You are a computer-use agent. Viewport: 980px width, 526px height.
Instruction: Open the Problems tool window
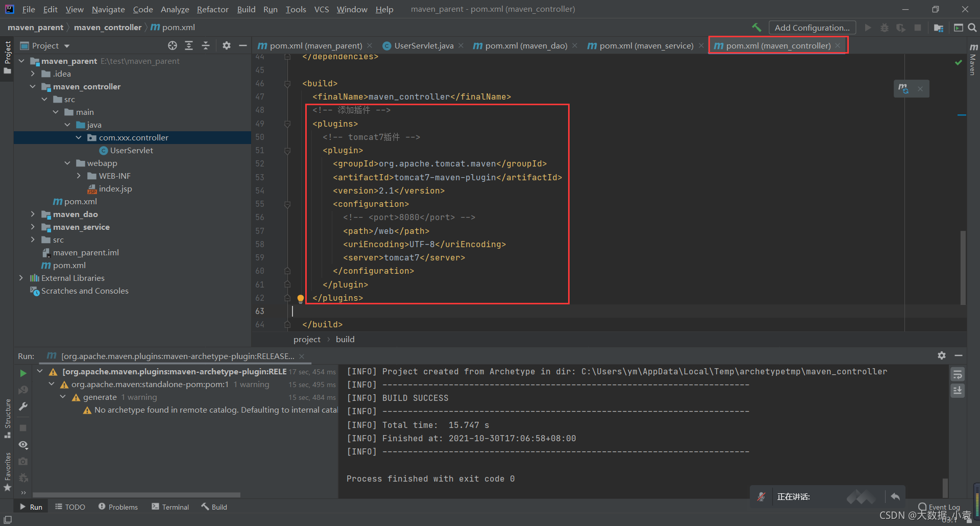(118, 507)
